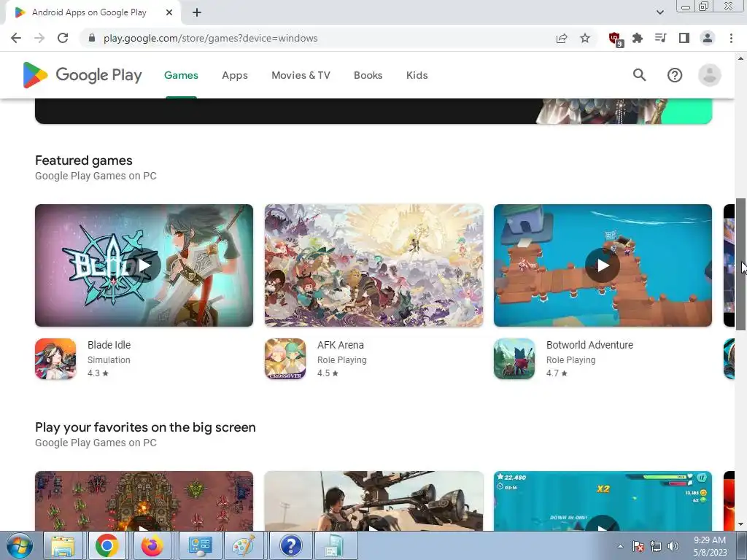Open Paint from the taskbar
The image size is (747, 560).
coord(243,545)
